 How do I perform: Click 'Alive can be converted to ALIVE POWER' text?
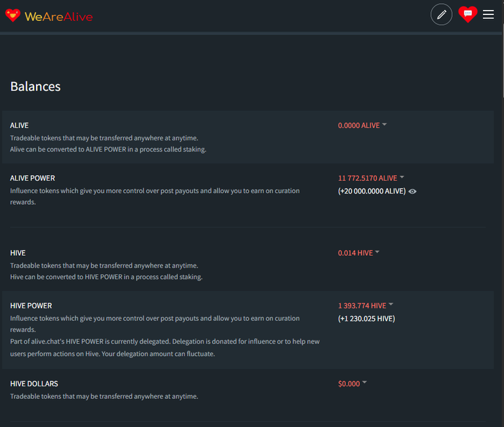pyautogui.click(x=108, y=150)
